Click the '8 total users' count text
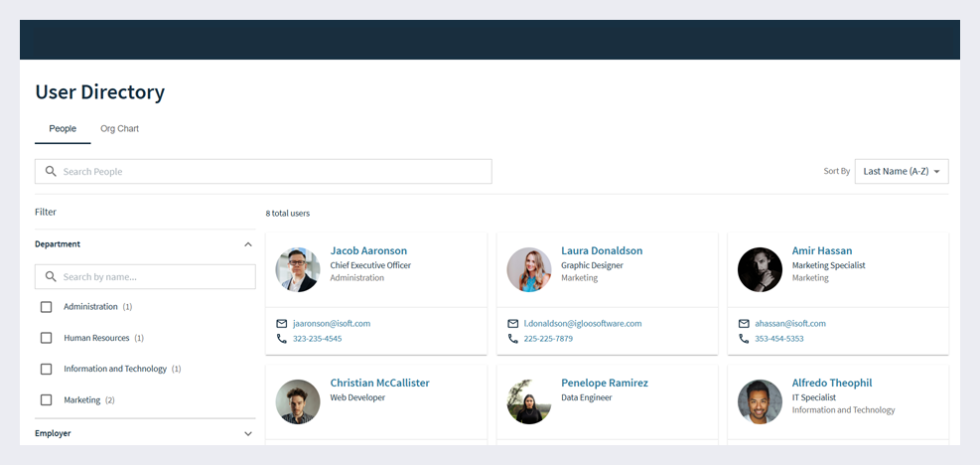980x465 pixels. pos(288,214)
